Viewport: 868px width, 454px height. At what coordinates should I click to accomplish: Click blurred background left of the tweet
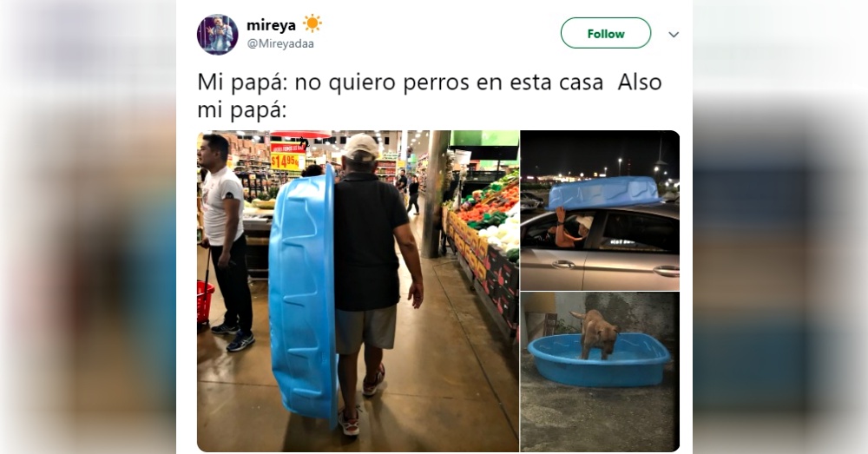click(x=89, y=227)
